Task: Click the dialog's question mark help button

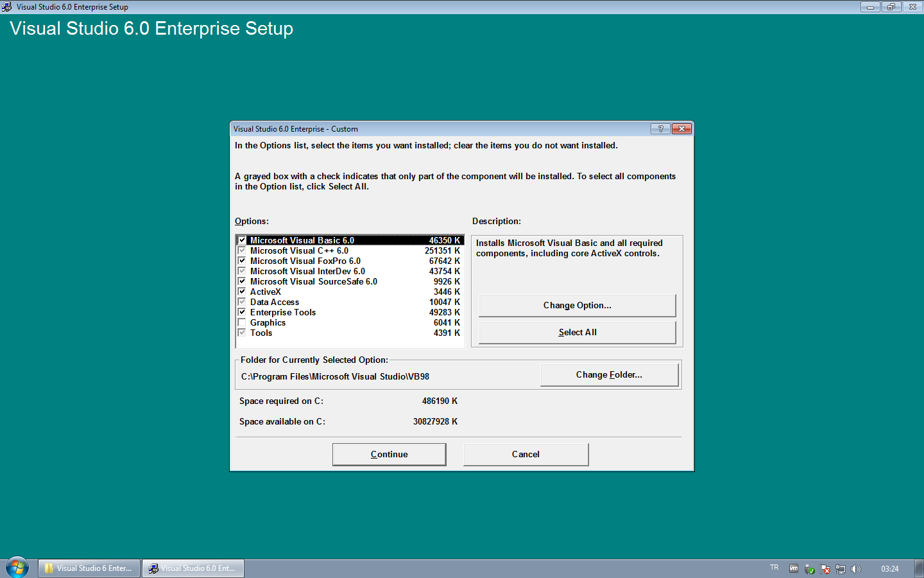Action: (x=660, y=129)
